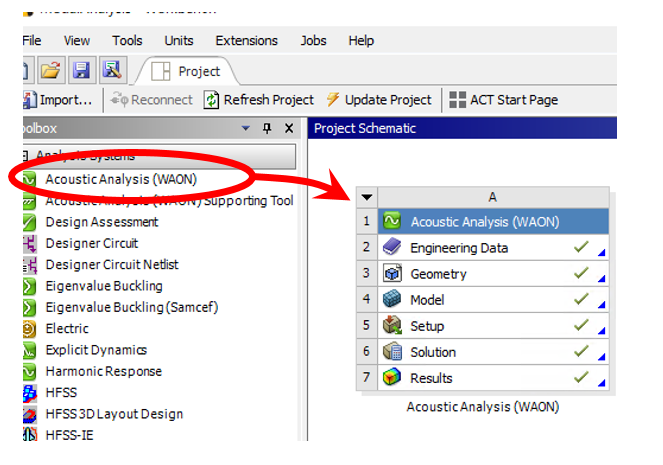663x465 pixels.
Task: Select Design Assessment in the Toolbox
Action: tap(101, 222)
